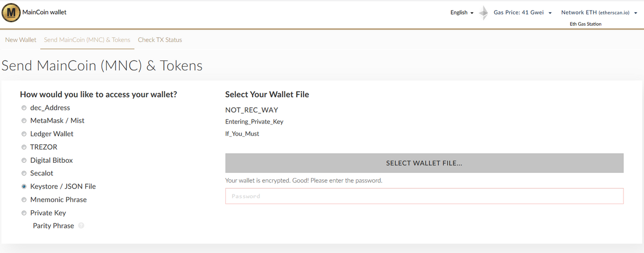Screen dimensions: 644x253
Task: Switch to the New Wallet tab
Action: (21, 40)
